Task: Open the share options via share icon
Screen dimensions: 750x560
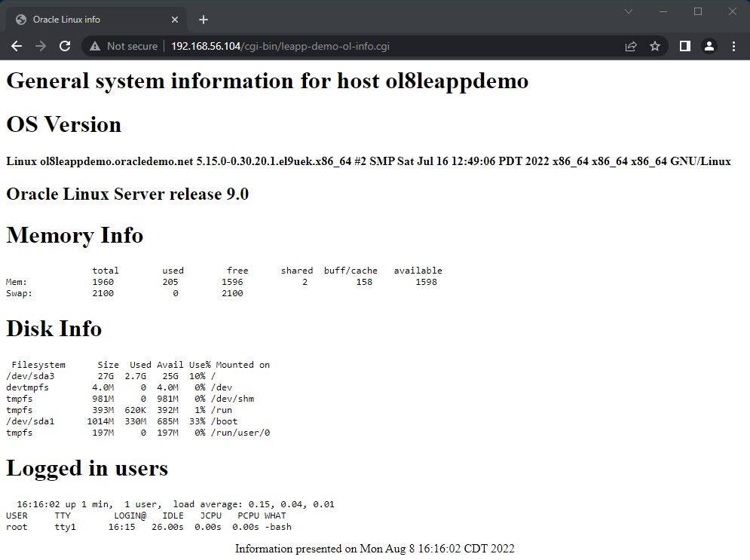Action: [631, 46]
